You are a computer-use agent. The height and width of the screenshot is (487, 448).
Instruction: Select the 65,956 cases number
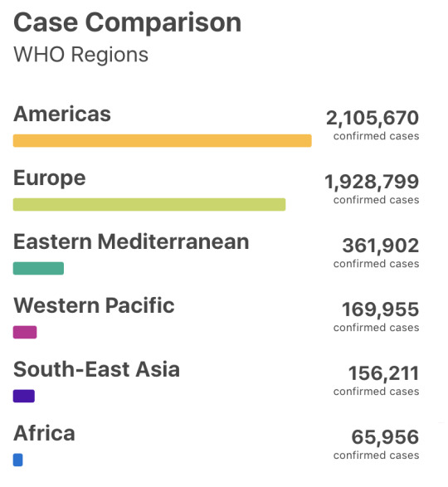tap(385, 437)
